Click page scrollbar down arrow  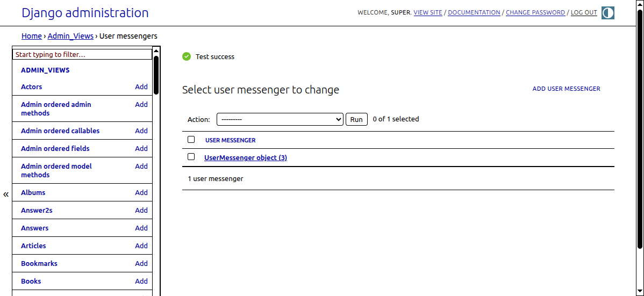640,292
